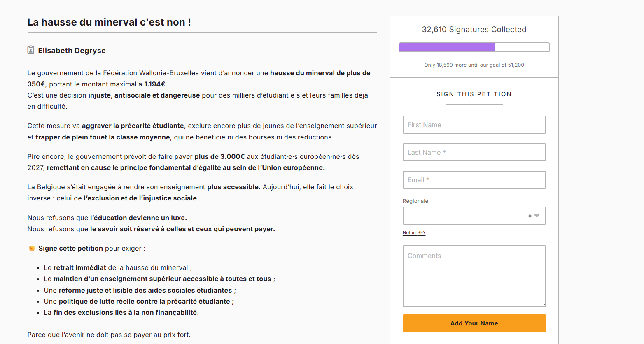This screenshot has width=644, height=344.
Task: Focus the First Name input field
Action: click(x=474, y=125)
